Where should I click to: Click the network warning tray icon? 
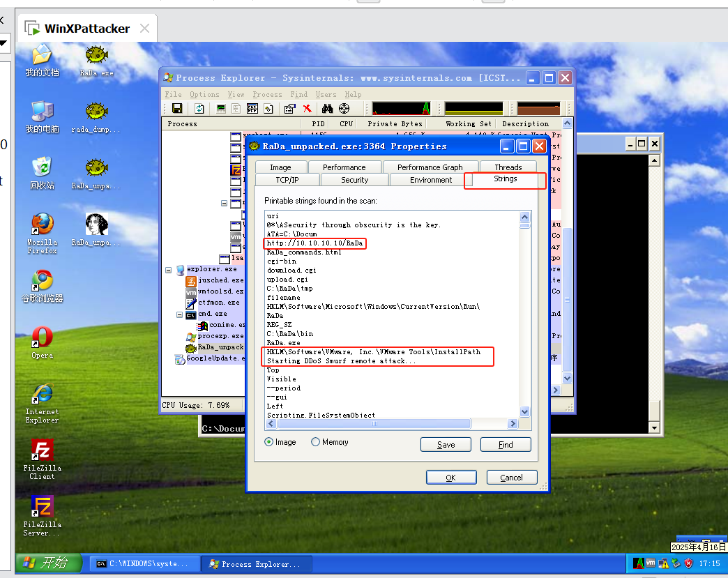663,563
